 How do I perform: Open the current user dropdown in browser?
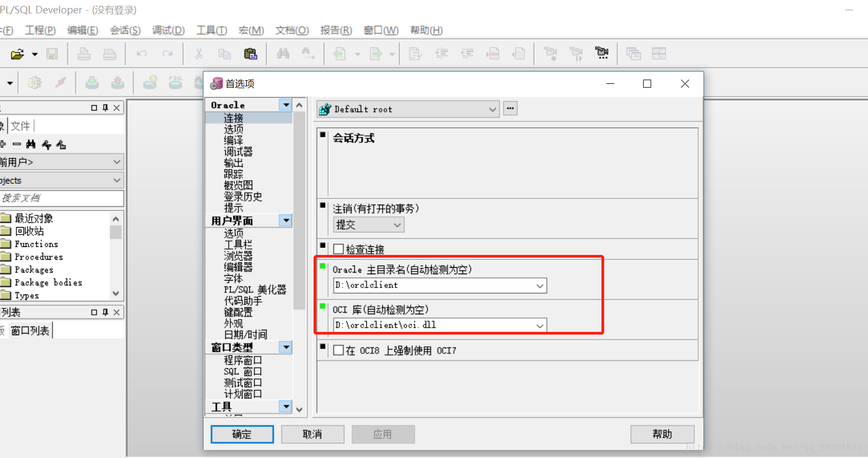point(117,161)
